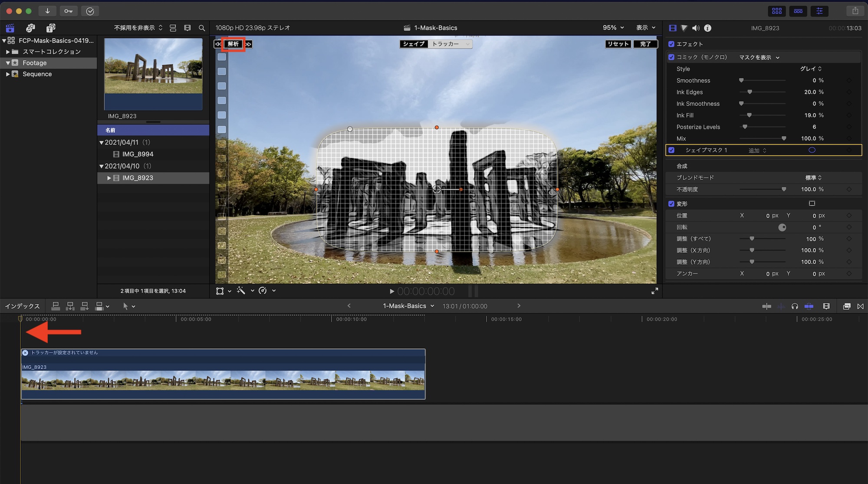Open the Style グレイ popup menu

coord(810,69)
